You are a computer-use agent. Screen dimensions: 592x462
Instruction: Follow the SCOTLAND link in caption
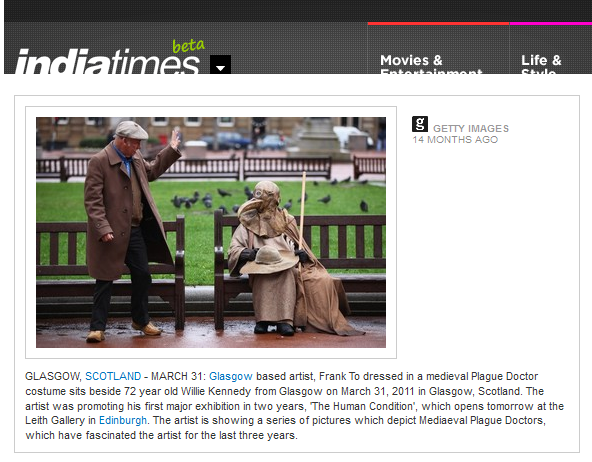click(113, 376)
